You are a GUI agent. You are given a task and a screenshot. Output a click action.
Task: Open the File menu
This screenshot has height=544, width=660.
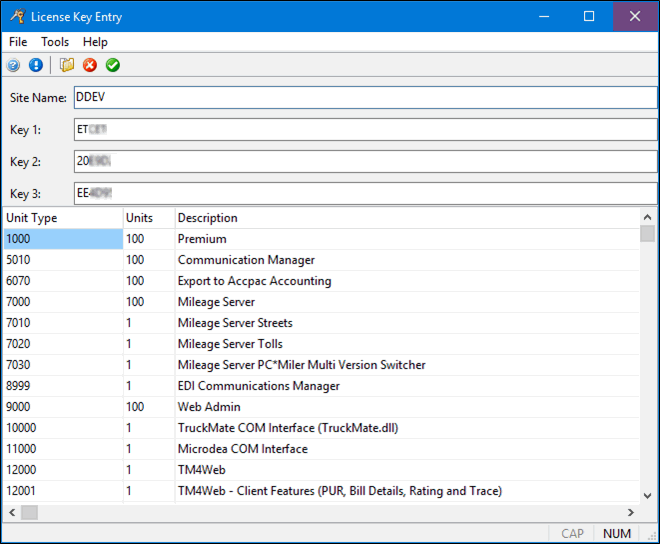click(x=18, y=42)
